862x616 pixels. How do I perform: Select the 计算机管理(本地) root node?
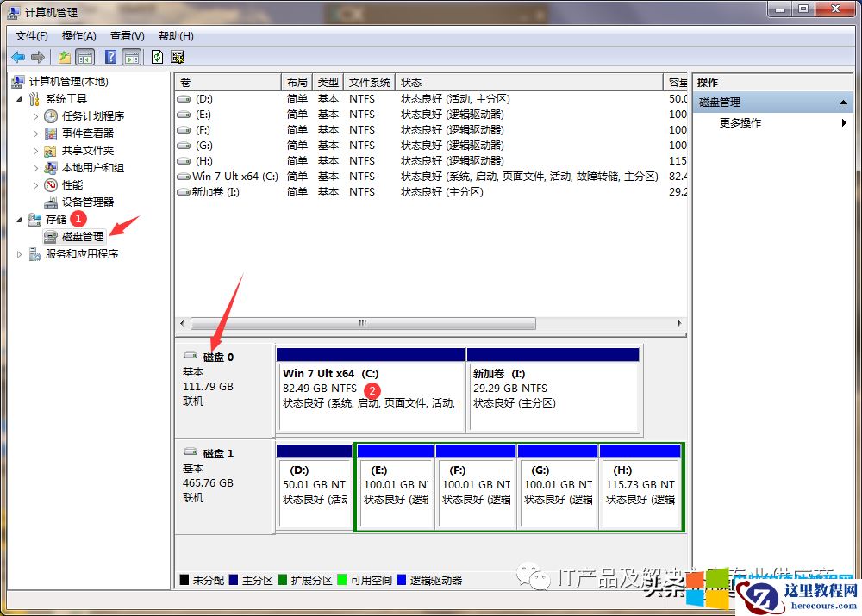click(69, 82)
